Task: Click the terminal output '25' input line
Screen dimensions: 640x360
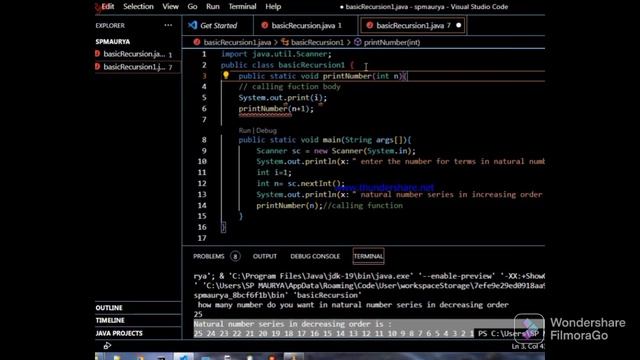Action: tap(198, 314)
